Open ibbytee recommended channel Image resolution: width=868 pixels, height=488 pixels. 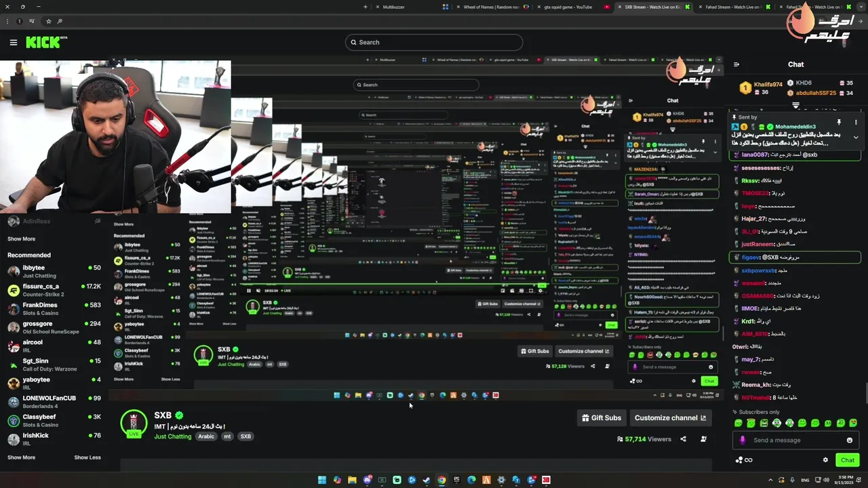54,271
